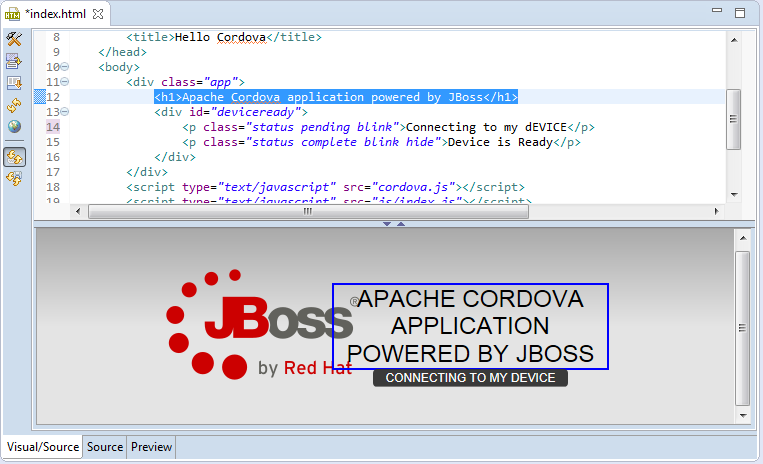Collapse the div app fold on line 11

pyautogui.click(x=65, y=82)
